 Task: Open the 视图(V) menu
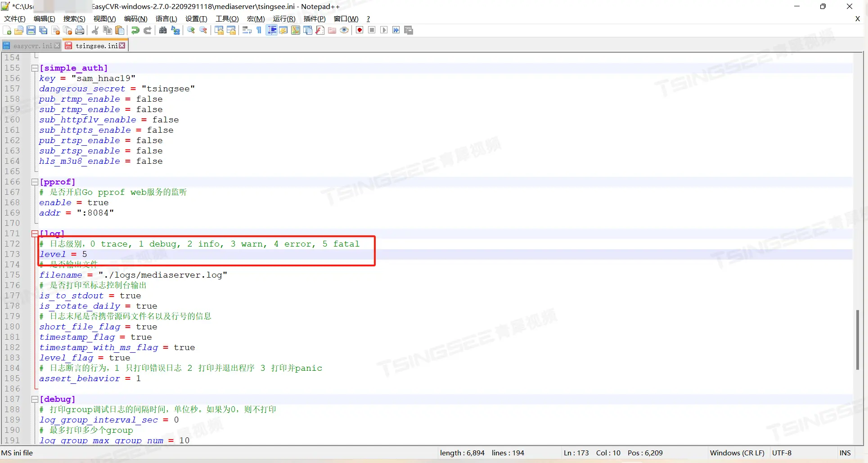(104, 18)
